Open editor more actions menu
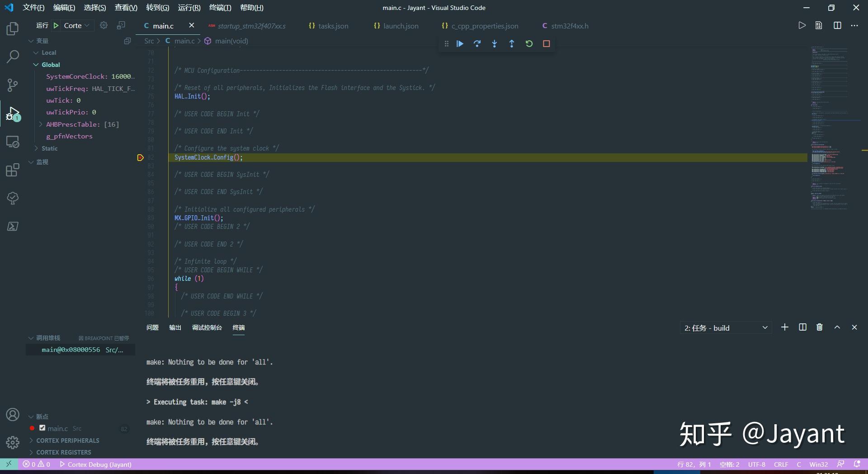868x474 pixels. (854, 25)
